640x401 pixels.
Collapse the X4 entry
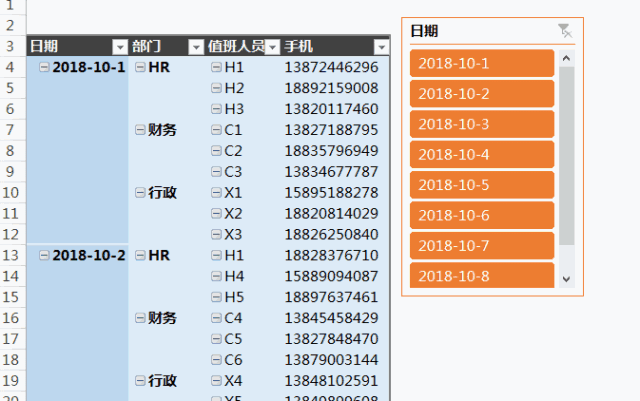(x=216, y=381)
